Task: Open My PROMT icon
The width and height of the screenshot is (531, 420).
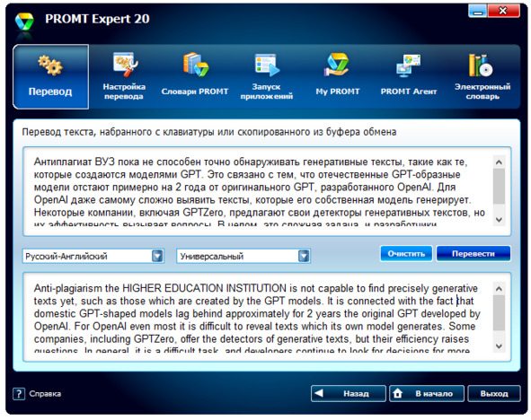Action: 337,65
